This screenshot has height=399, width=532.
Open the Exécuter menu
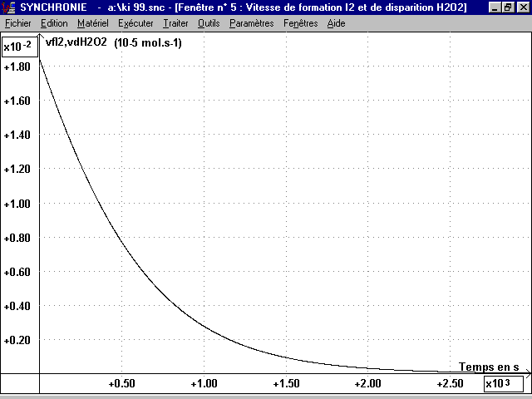pyautogui.click(x=135, y=23)
